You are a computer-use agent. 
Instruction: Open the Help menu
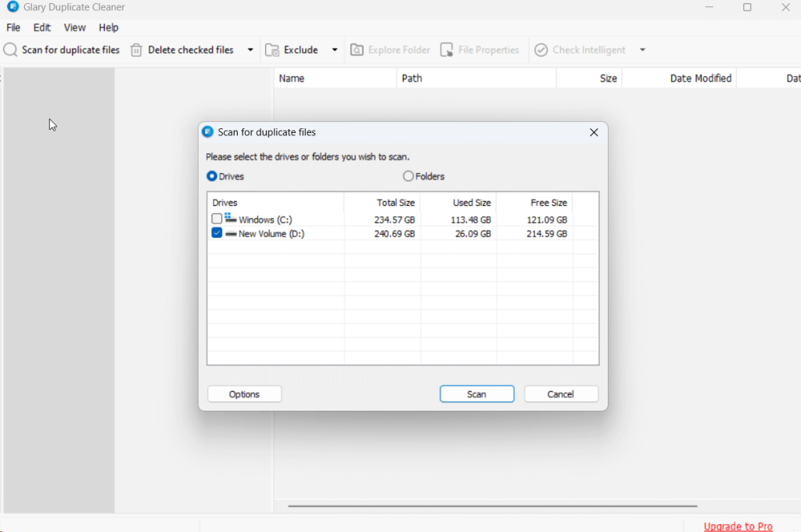[x=108, y=27]
